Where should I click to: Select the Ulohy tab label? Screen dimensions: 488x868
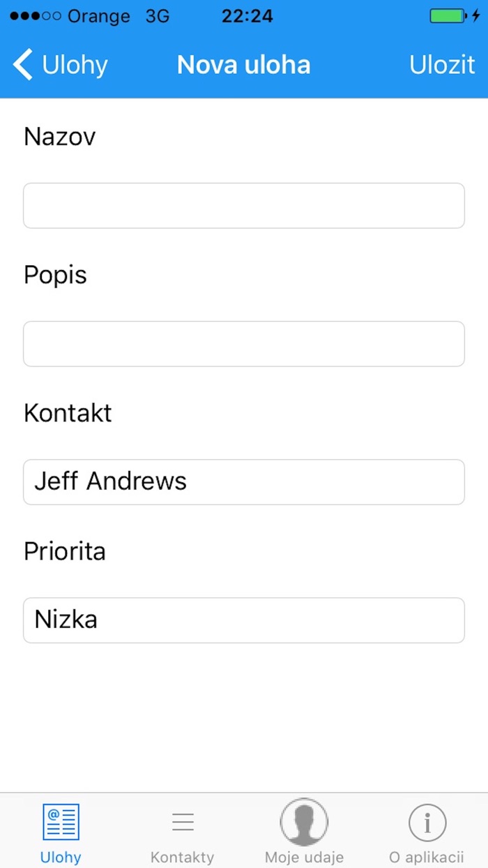(61, 857)
